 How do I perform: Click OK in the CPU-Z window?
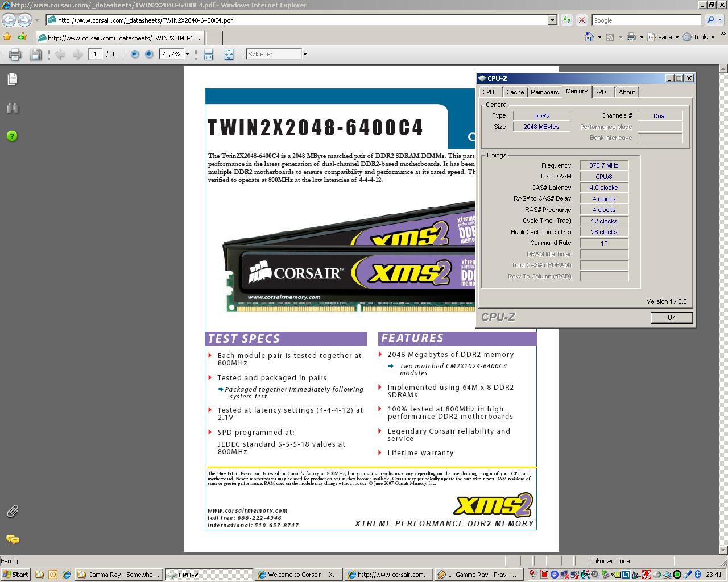pyautogui.click(x=672, y=318)
